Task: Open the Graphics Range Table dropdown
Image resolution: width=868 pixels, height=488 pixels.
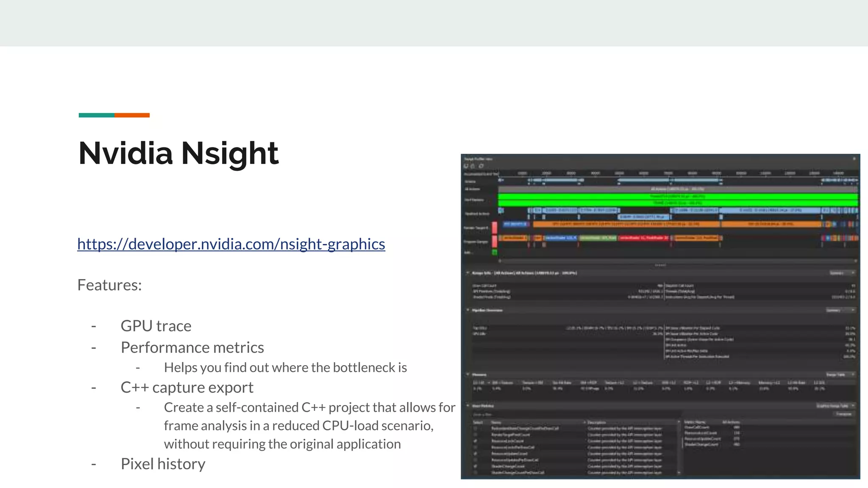Action: point(836,406)
